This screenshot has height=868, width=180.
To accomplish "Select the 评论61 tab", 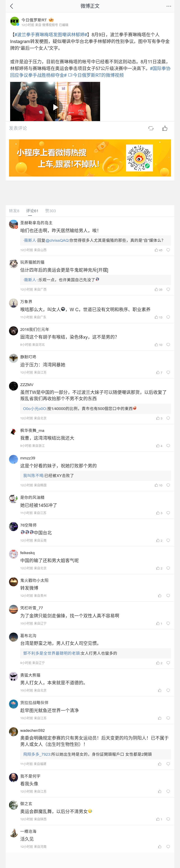I will coord(32,211).
